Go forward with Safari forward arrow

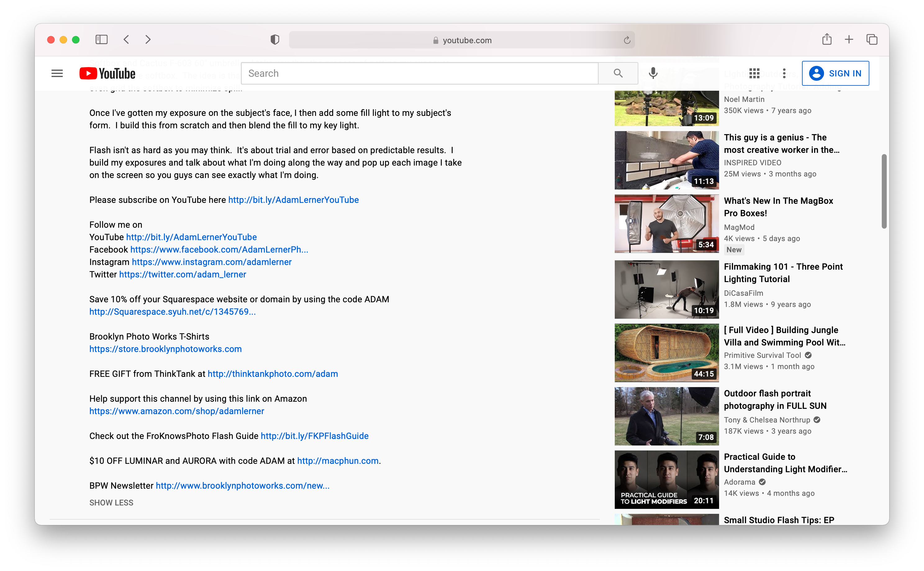(x=148, y=40)
